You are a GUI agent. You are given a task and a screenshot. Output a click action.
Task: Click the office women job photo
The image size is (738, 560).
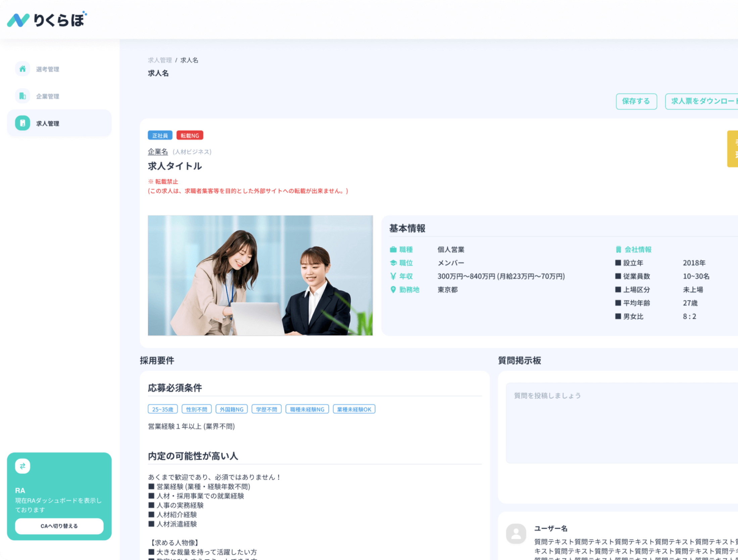click(260, 275)
